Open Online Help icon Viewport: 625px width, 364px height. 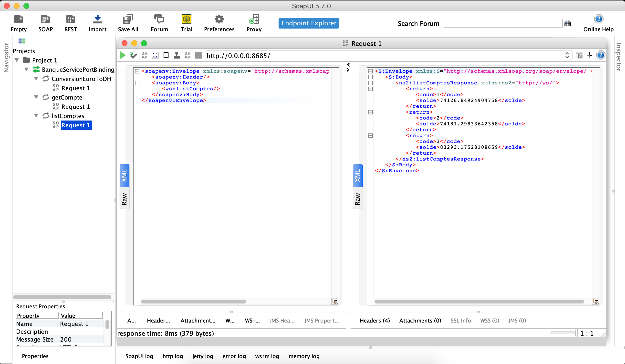point(598,23)
